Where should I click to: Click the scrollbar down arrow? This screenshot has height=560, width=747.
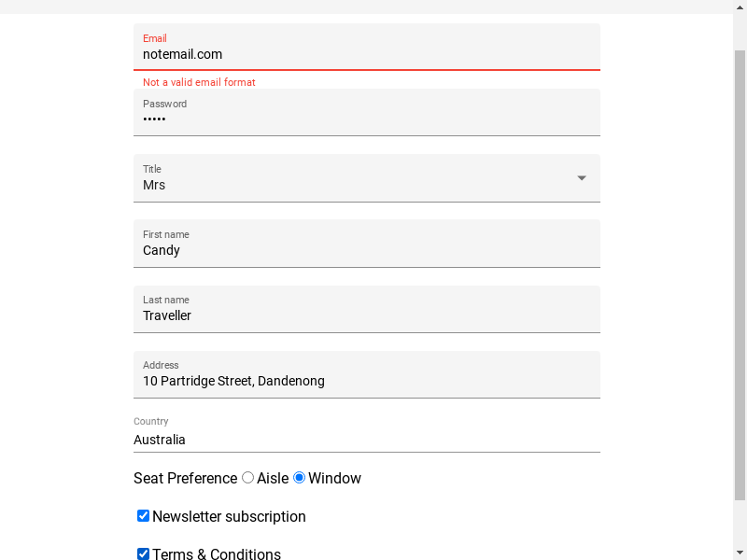(740, 553)
